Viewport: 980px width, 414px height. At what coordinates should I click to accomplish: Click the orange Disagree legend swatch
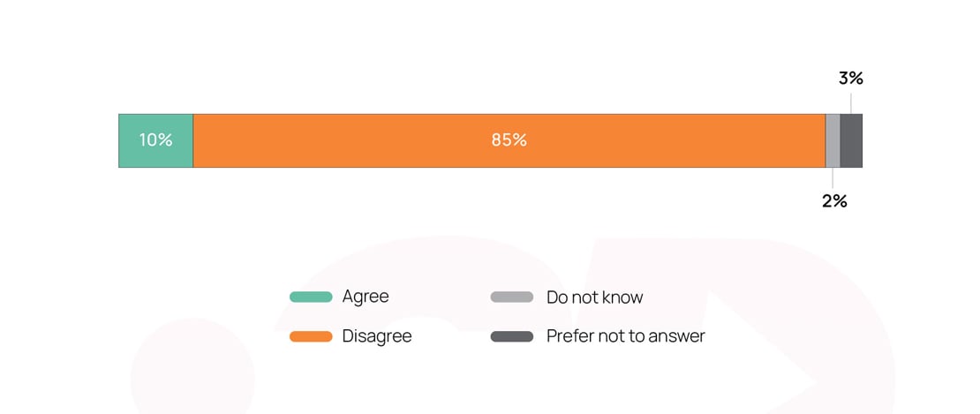[x=311, y=336]
